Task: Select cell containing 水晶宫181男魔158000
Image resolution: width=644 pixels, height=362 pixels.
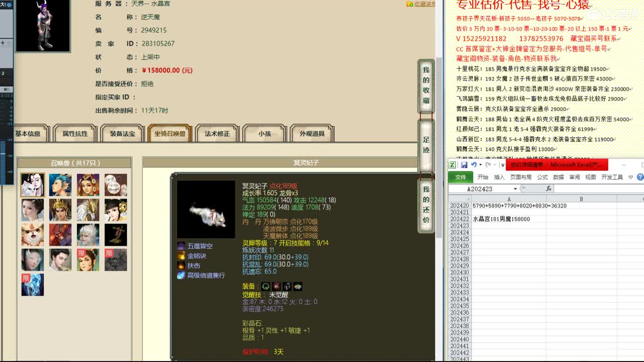Action: click(x=509, y=219)
